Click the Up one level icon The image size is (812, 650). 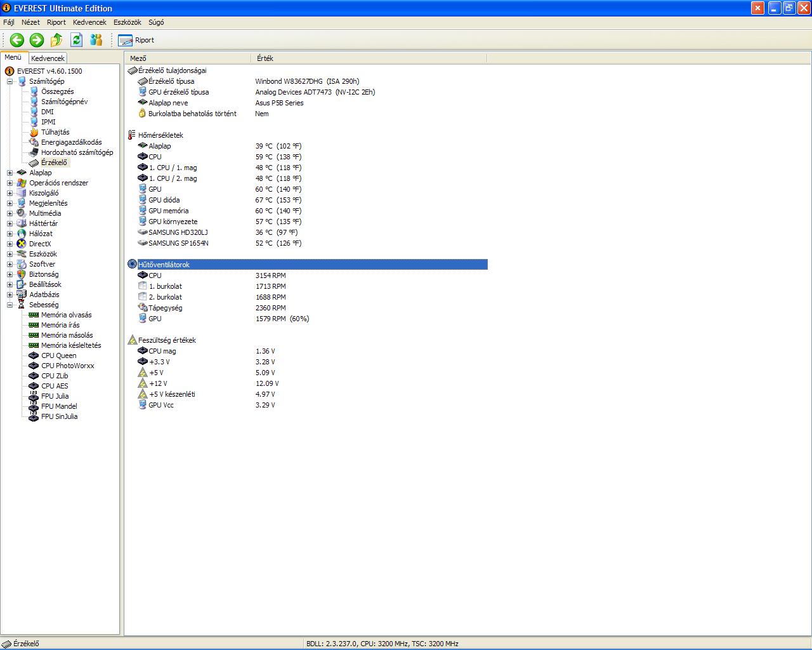click(56, 40)
